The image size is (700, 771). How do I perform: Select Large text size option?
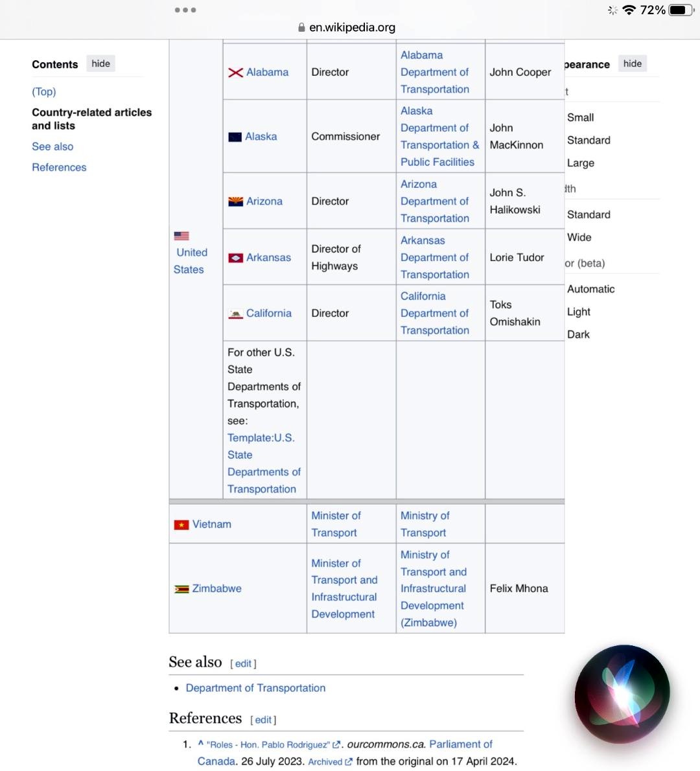pos(581,163)
